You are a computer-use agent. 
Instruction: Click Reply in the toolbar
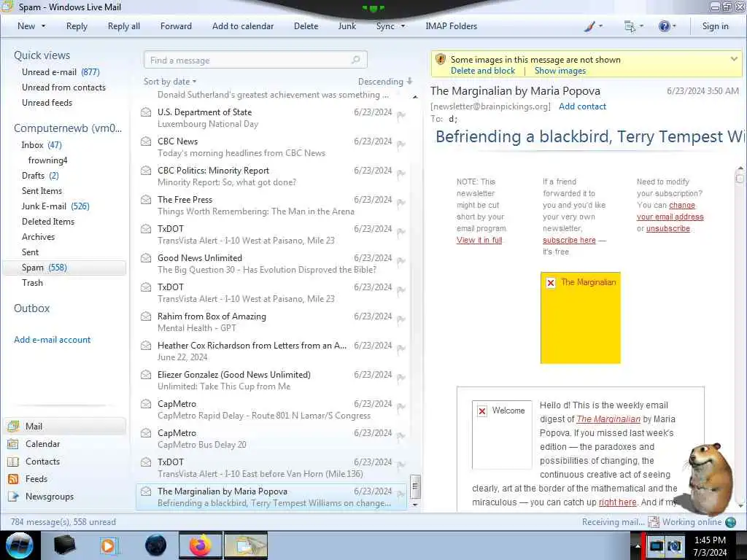pos(77,26)
